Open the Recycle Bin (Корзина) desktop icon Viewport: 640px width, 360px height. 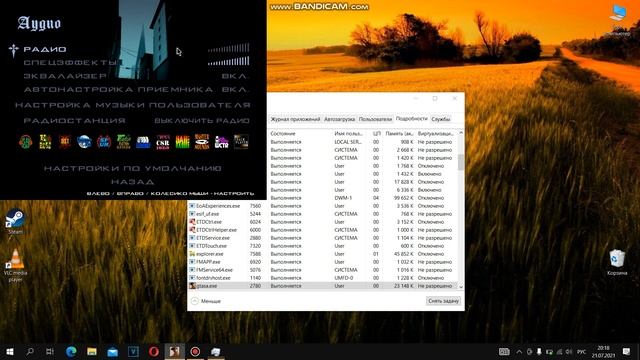(617, 262)
